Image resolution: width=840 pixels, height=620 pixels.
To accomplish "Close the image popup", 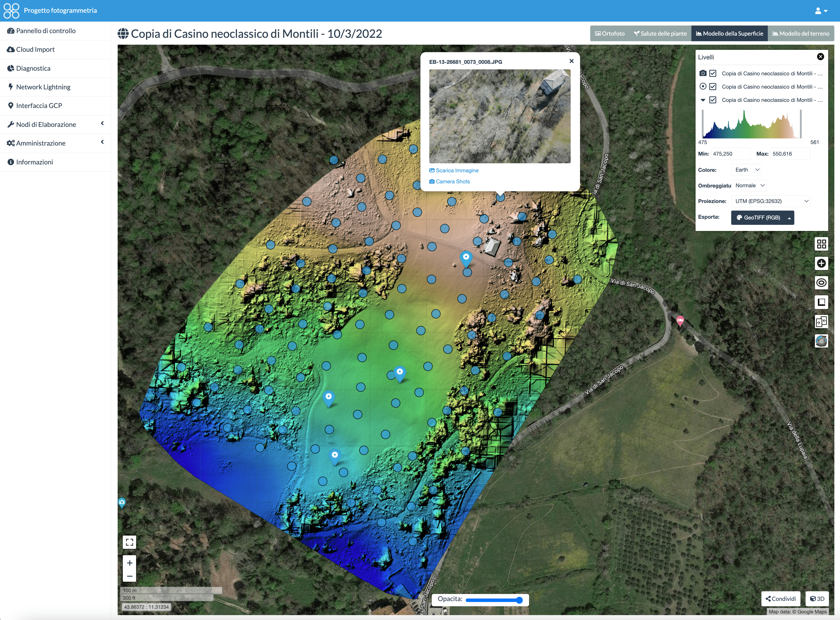I will (572, 61).
